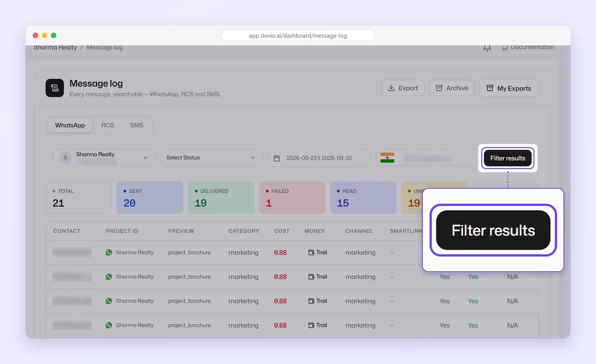The image size is (596, 364).
Task: View My Exports
Action: tap(508, 88)
